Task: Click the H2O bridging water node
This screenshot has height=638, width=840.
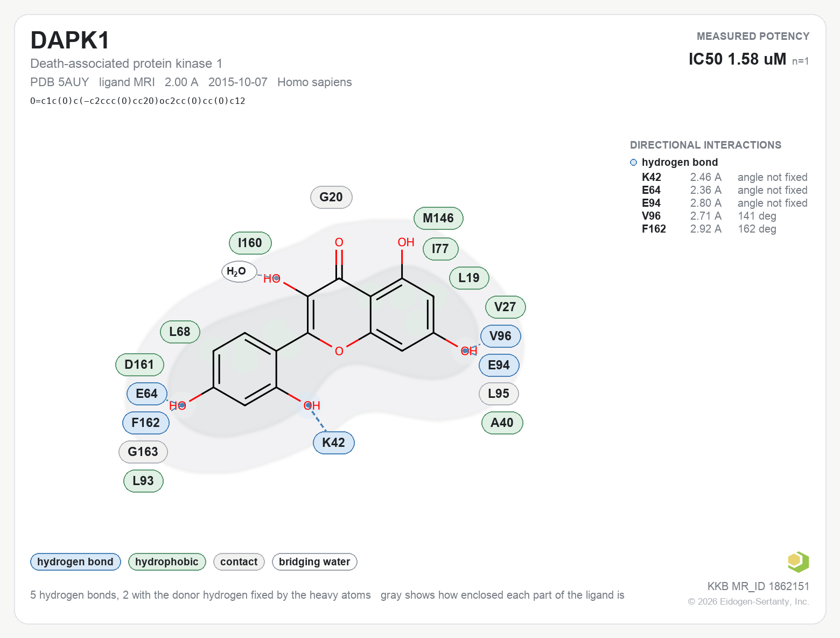Action: coord(239,271)
